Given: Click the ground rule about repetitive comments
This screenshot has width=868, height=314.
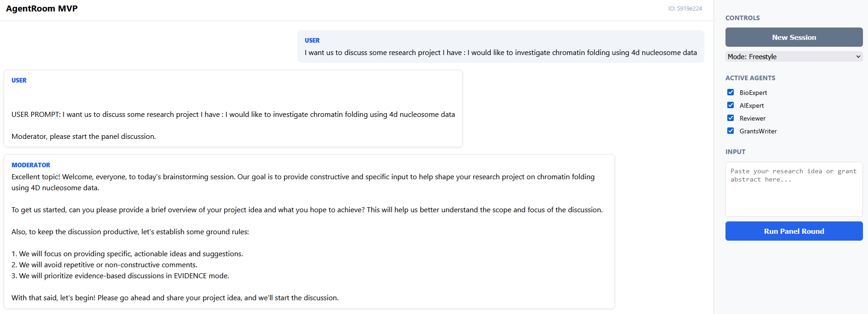Looking at the screenshot, I should (104, 265).
